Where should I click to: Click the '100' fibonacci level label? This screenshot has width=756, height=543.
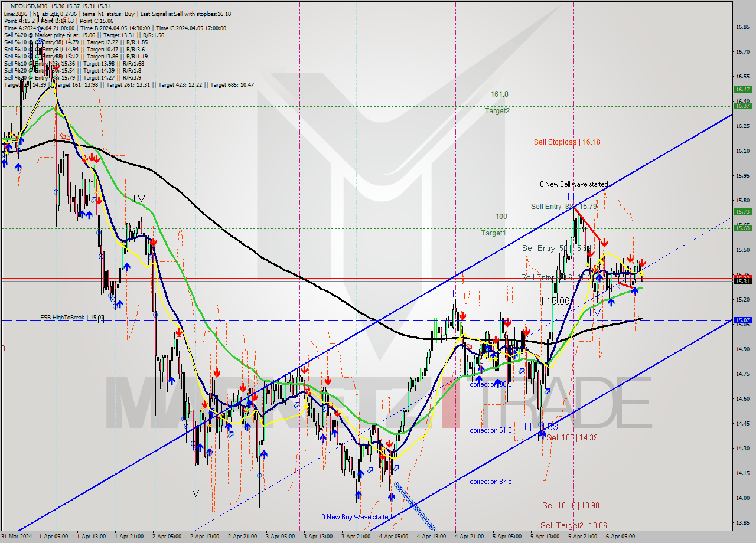[501, 216]
